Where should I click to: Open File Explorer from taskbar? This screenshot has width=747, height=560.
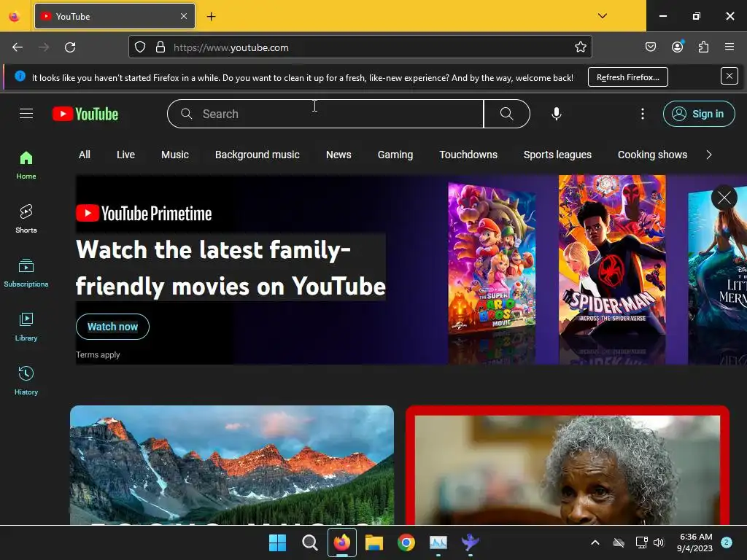click(x=374, y=542)
